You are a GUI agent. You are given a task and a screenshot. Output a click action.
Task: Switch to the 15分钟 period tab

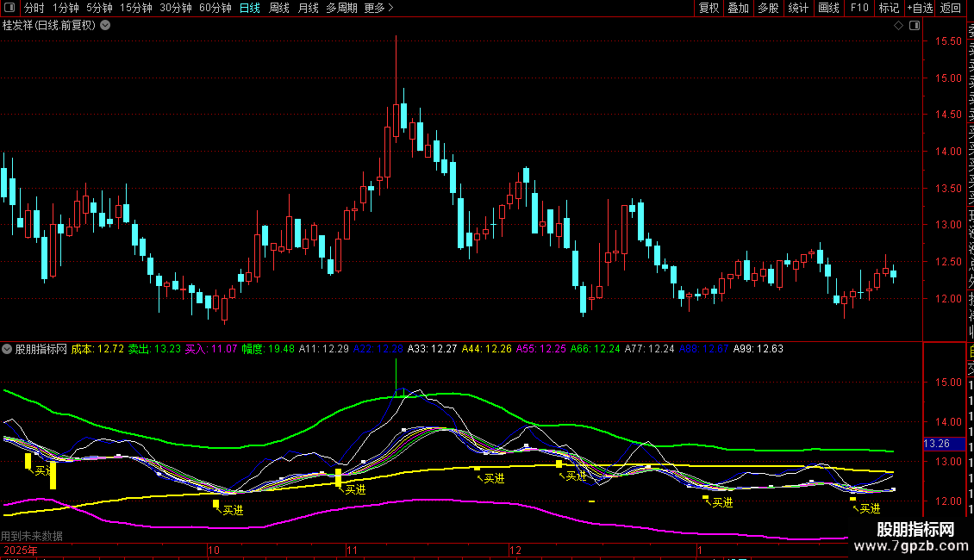136,8
